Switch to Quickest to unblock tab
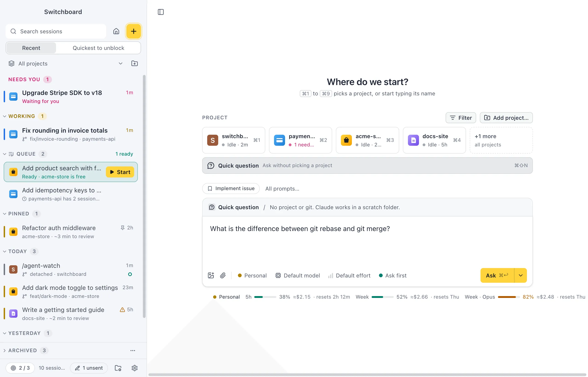 (x=98, y=48)
